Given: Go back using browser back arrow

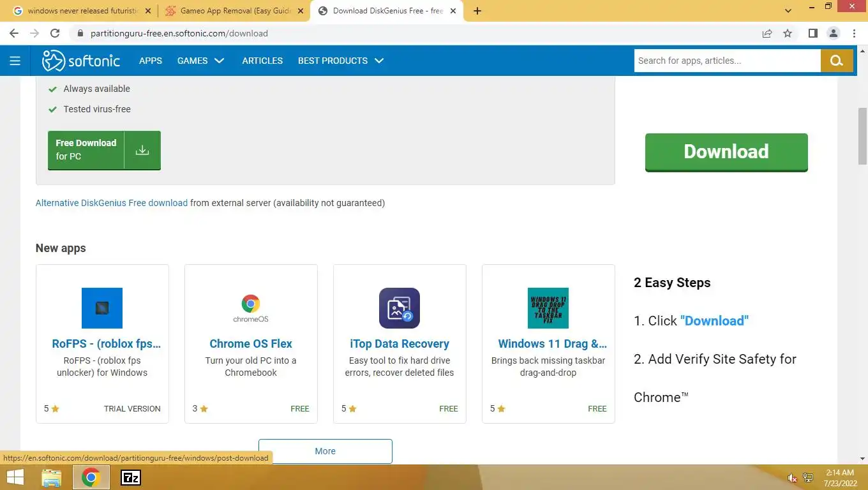Looking at the screenshot, I should [14, 33].
